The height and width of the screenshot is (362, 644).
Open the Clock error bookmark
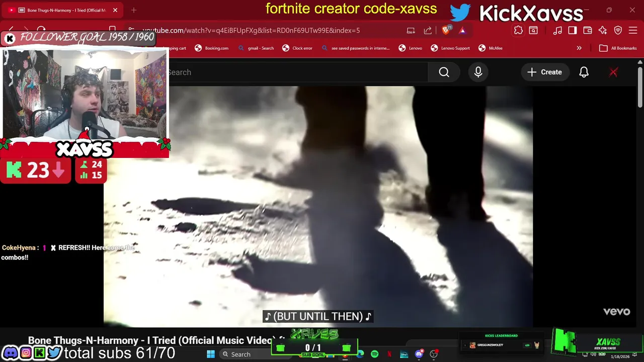coord(297,48)
